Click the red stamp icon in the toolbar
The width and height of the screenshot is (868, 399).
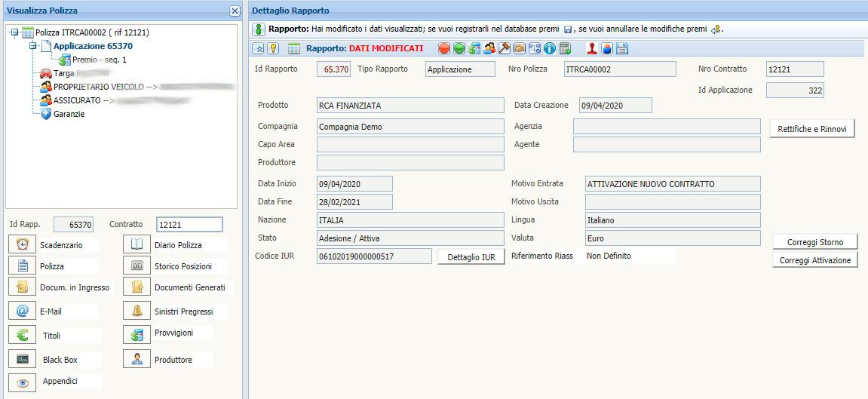pos(592,49)
